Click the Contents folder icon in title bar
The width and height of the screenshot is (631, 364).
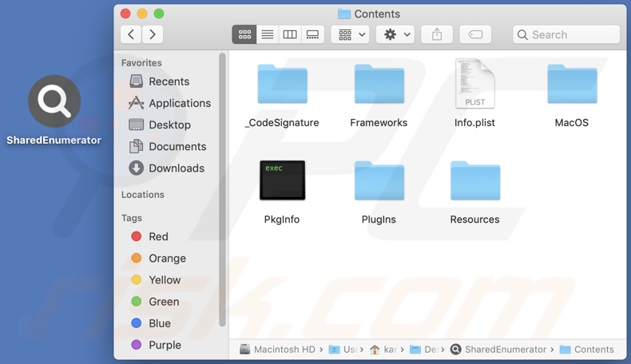[x=344, y=14]
